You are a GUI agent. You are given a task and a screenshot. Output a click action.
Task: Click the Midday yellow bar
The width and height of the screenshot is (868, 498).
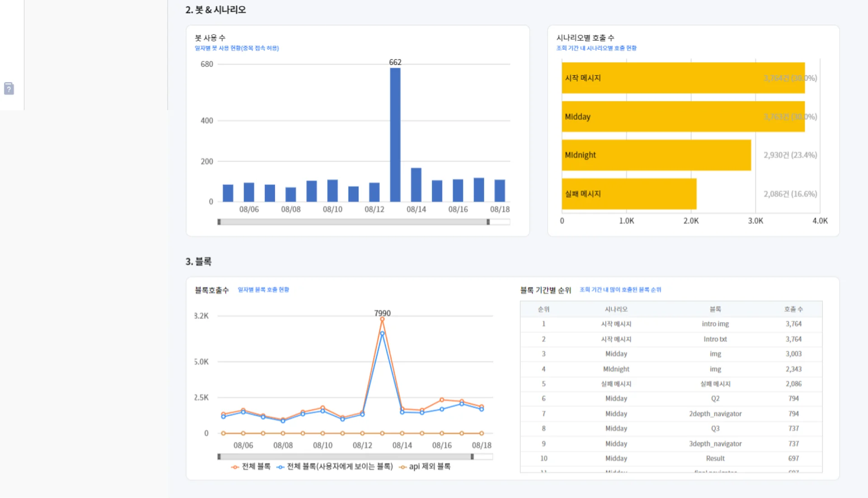pyautogui.click(x=683, y=117)
